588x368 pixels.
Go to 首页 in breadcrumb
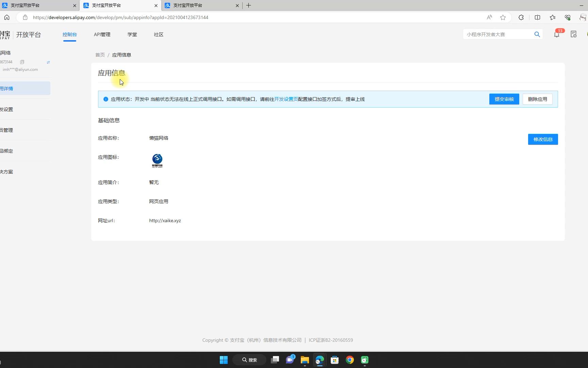click(x=100, y=55)
